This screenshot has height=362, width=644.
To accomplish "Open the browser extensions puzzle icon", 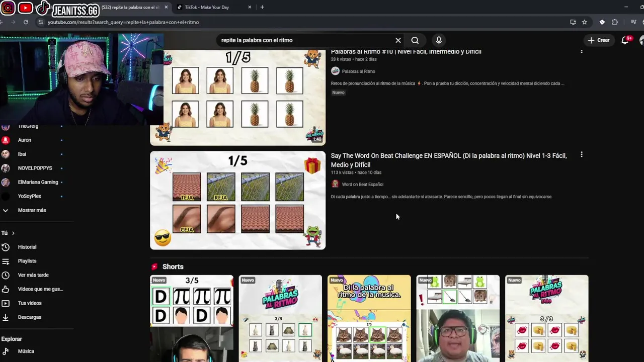I will (x=615, y=22).
